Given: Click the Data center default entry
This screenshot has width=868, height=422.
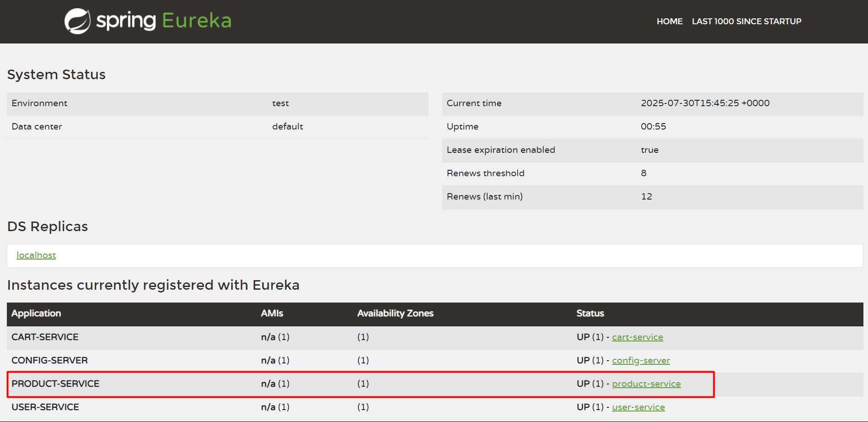Looking at the screenshot, I should (288, 127).
